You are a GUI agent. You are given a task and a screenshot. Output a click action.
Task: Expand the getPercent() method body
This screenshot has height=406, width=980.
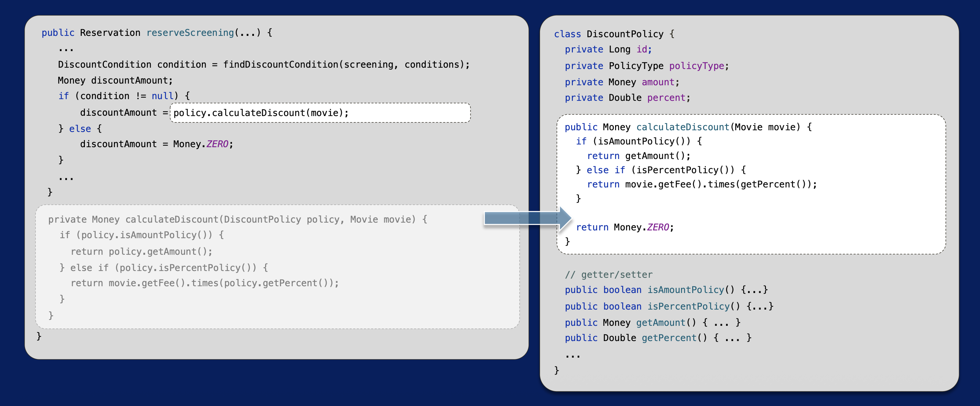click(x=732, y=338)
